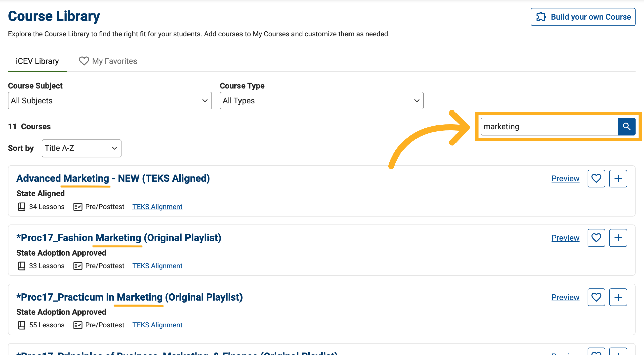Favorite the Practicum in Marketing course with the heart
Screen dimensions: 644x355
click(596, 297)
